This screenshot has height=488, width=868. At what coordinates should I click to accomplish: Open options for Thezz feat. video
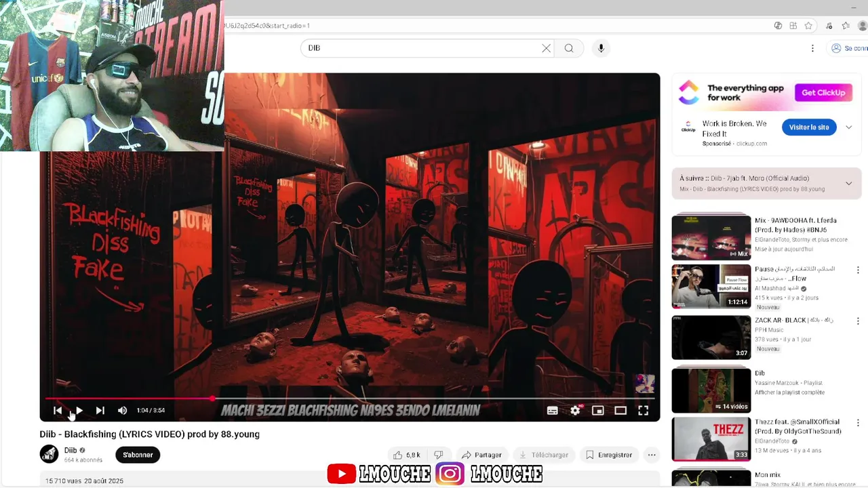pos(858,422)
